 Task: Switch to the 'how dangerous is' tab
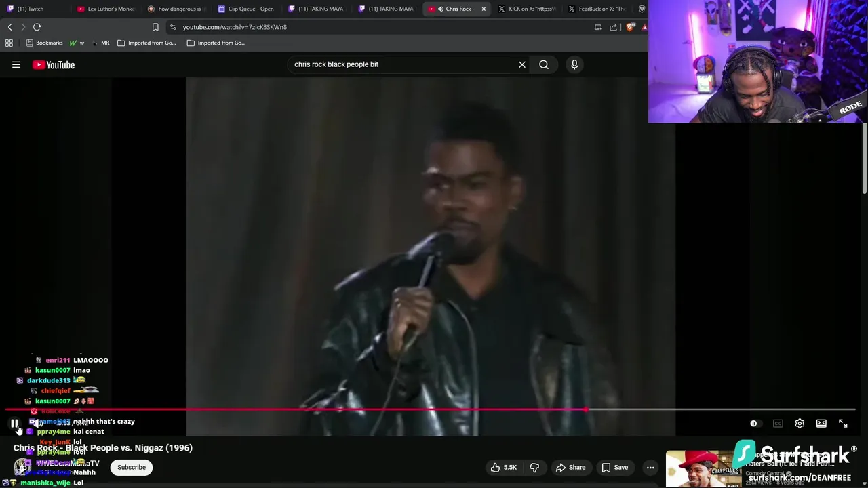click(x=176, y=9)
